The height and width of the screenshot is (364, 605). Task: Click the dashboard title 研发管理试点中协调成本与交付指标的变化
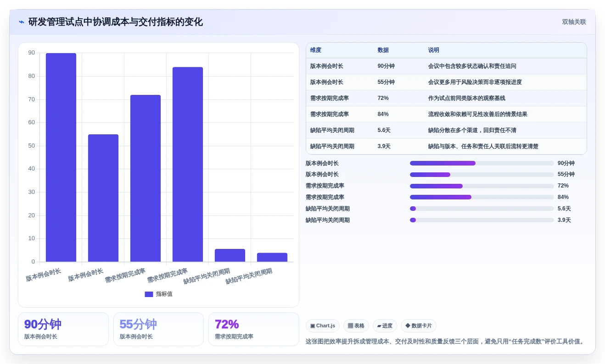coord(116,22)
